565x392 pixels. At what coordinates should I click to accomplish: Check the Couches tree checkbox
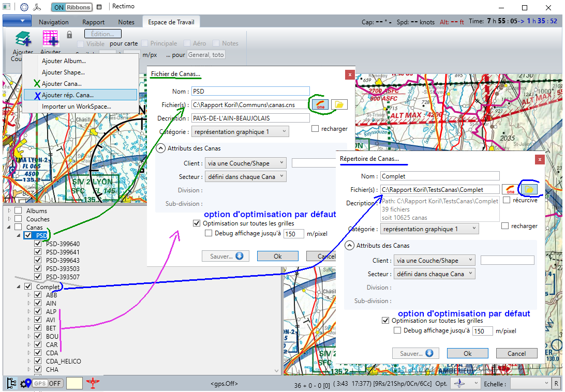pos(18,219)
